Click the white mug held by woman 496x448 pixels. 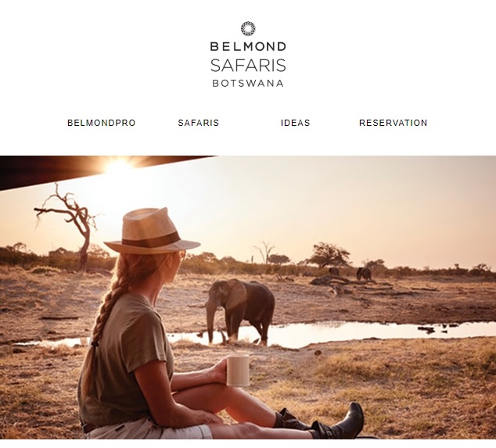[238, 371]
